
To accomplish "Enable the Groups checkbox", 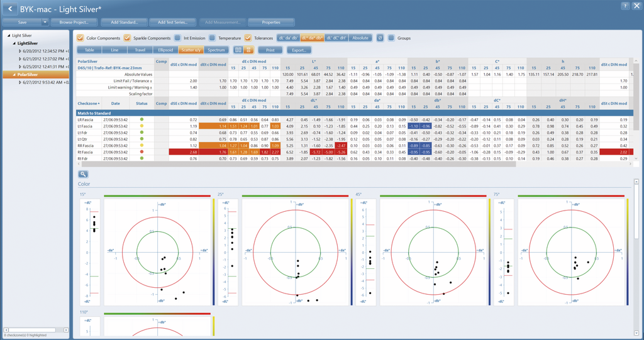I will pos(391,38).
